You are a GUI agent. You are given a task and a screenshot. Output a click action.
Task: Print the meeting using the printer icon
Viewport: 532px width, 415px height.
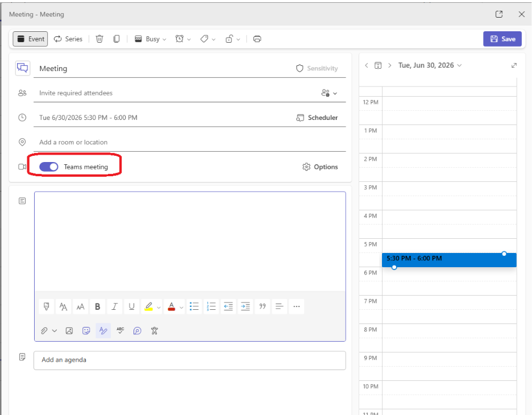click(x=257, y=39)
